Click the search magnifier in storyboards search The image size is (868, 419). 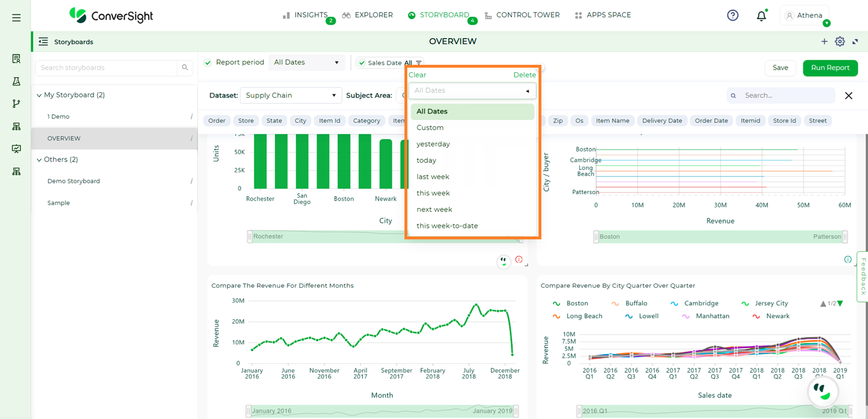pos(185,68)
